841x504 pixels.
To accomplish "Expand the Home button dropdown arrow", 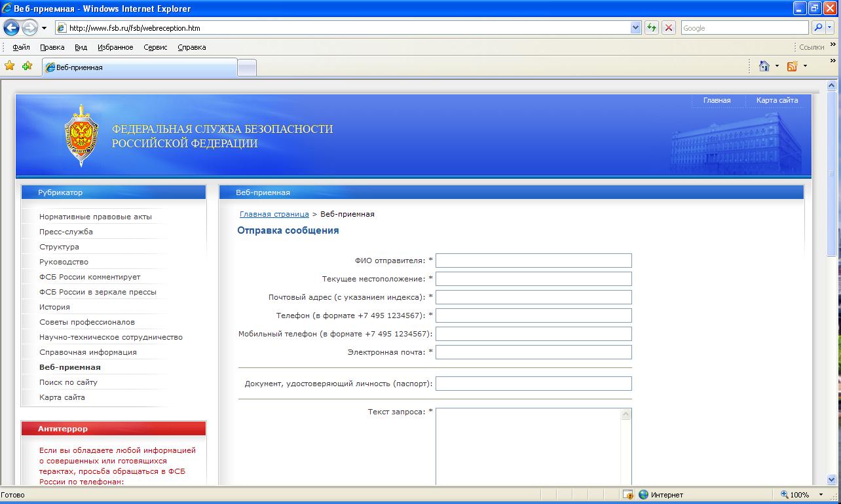I will click(777, 66).
